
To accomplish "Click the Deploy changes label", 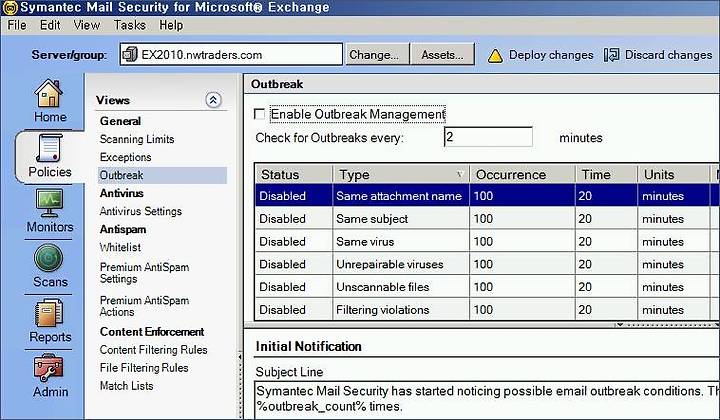I will point(551,55).
